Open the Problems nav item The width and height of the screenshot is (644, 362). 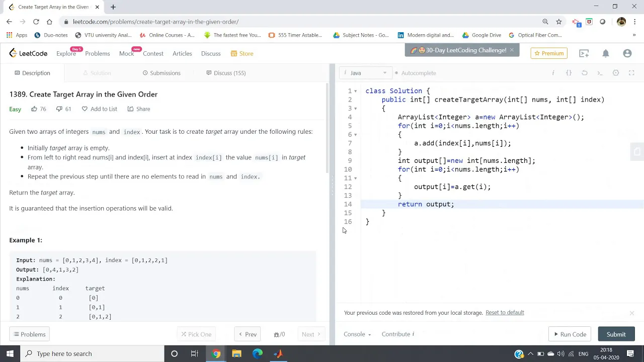pyautogui.click(x=97, y=53)
